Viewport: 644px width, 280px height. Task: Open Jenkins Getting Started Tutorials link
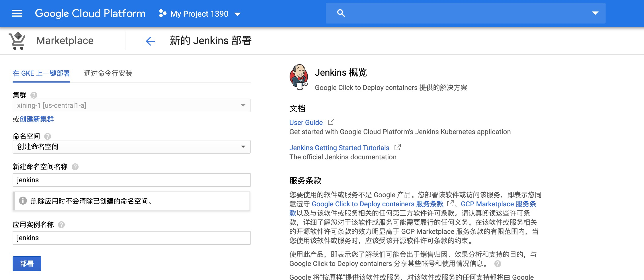tap(339, 148)
